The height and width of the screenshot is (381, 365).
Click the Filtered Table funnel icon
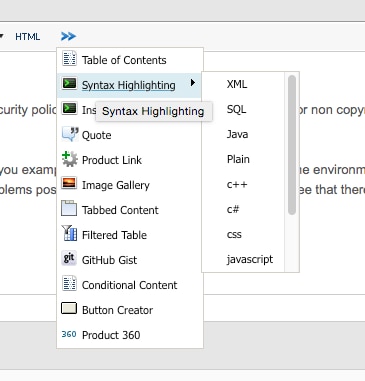(x=69, y=233)
